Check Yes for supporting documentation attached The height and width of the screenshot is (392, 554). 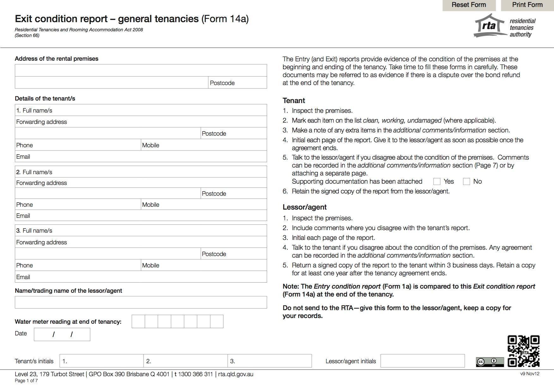(437, 181)
